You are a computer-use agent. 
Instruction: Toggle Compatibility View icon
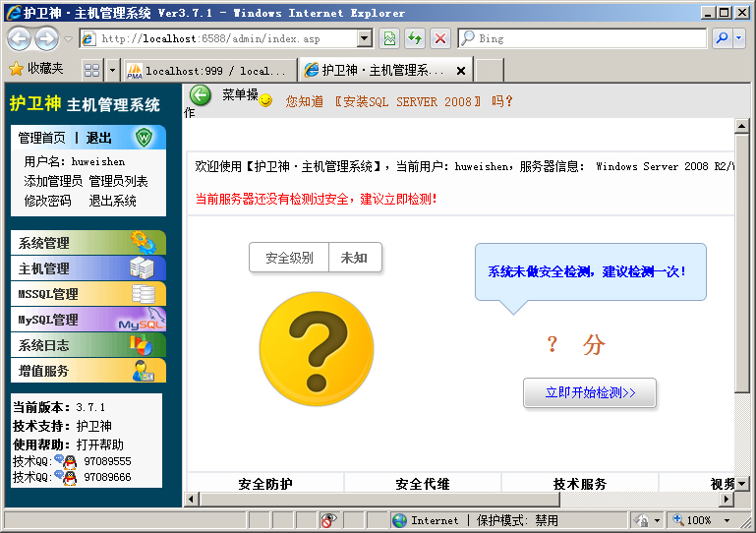click(389, 38)
